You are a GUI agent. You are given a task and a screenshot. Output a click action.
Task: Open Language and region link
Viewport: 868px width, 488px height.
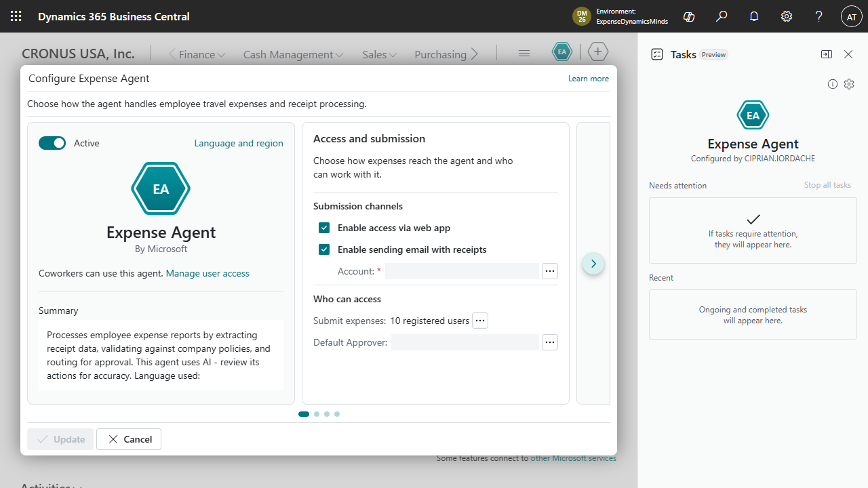click(x=239, y=143)
